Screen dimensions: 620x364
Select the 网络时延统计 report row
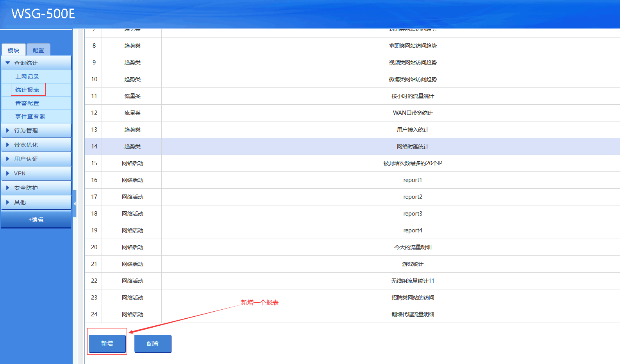[413, 146]
